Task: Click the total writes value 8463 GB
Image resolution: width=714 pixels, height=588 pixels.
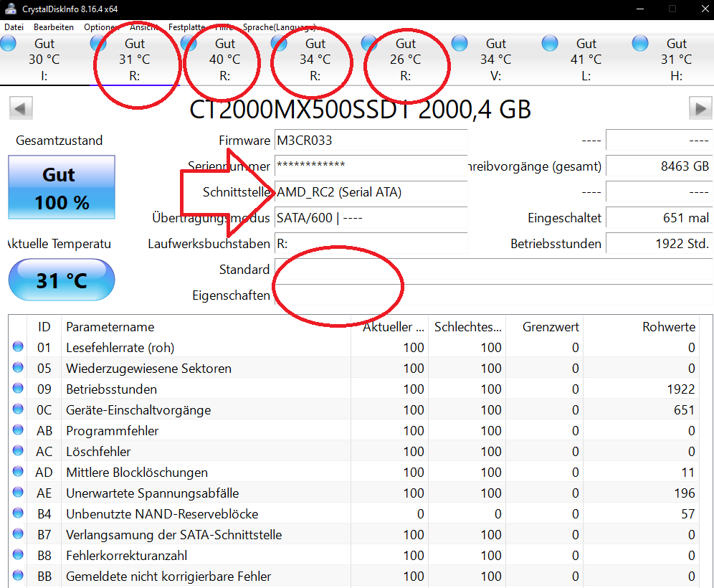Action: coord(659,166)
